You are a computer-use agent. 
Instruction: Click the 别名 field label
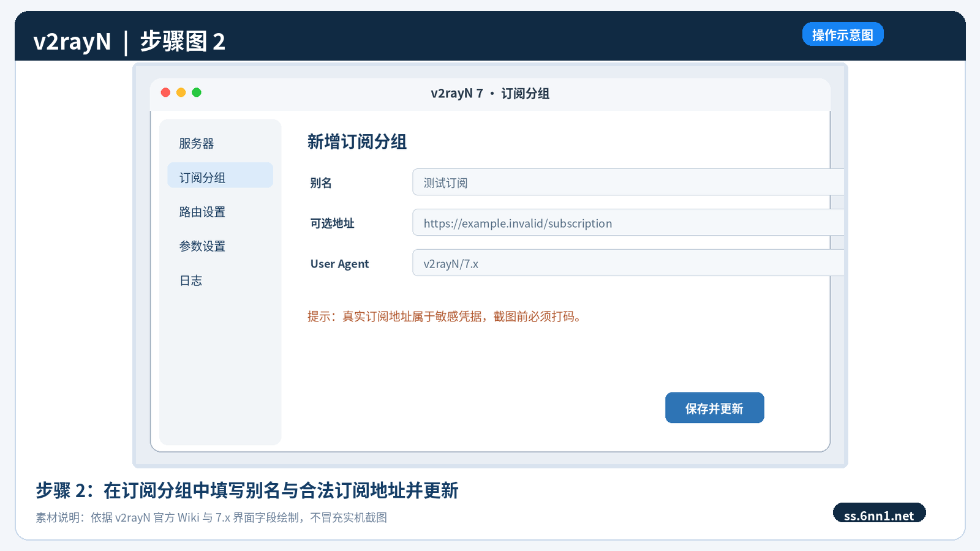(x=321, y=183)
